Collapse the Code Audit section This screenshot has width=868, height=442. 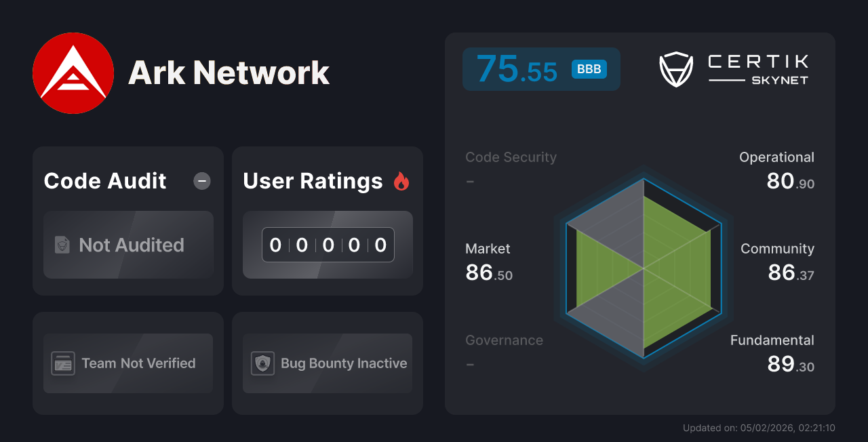[x=201, y=180]
